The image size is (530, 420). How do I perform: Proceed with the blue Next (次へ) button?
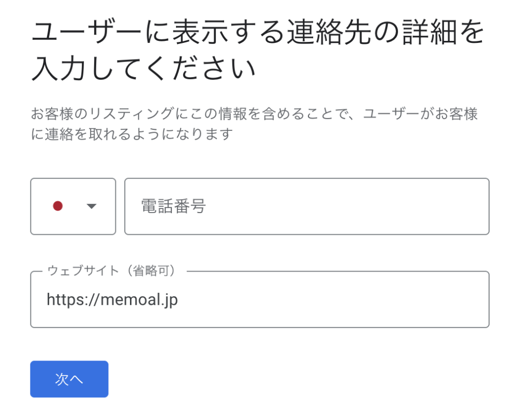point(69,379)
